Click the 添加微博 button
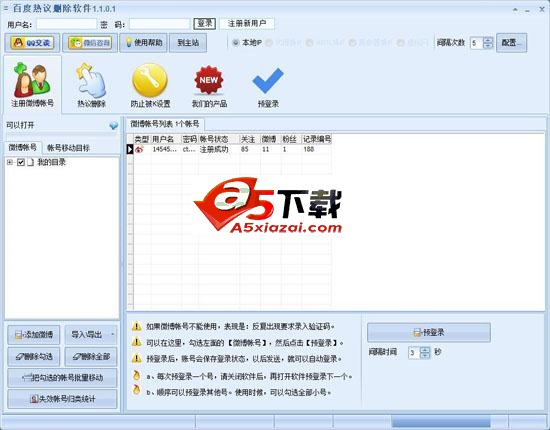 34,335
